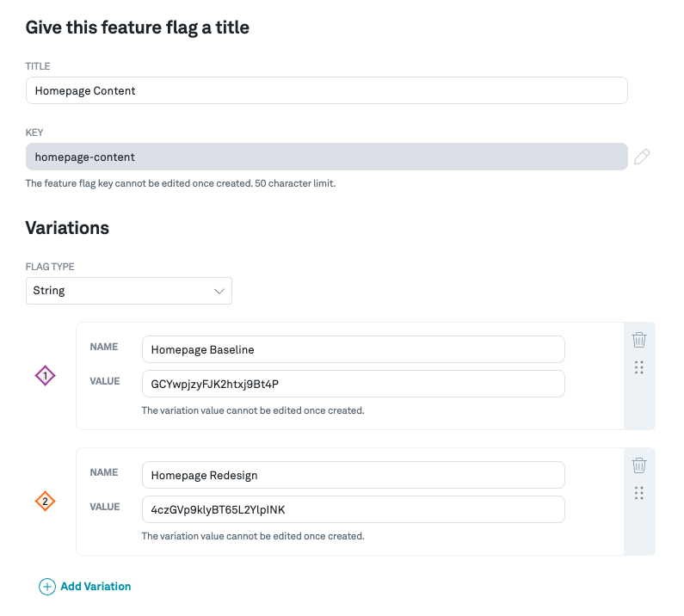
Task: Edit the name field Homepage Redesign
Action: [x=354, y=475]
